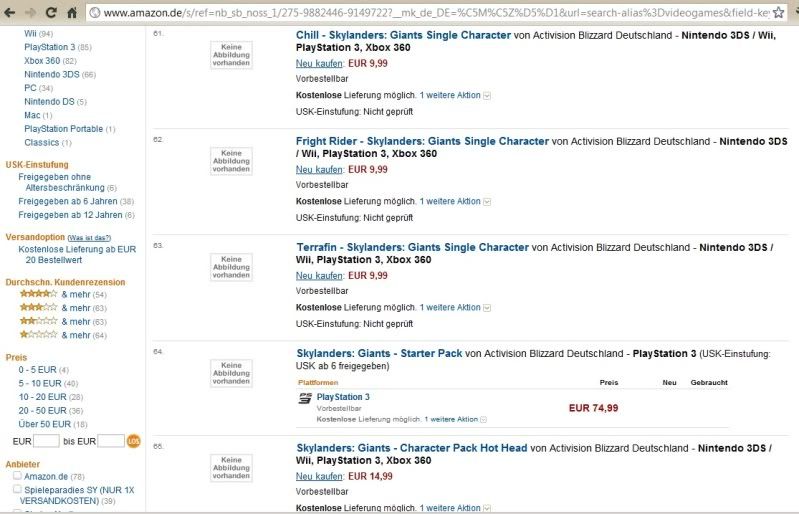Open the Chill character placeholder thumbnail
799x514 pixels.
(231, 55)
